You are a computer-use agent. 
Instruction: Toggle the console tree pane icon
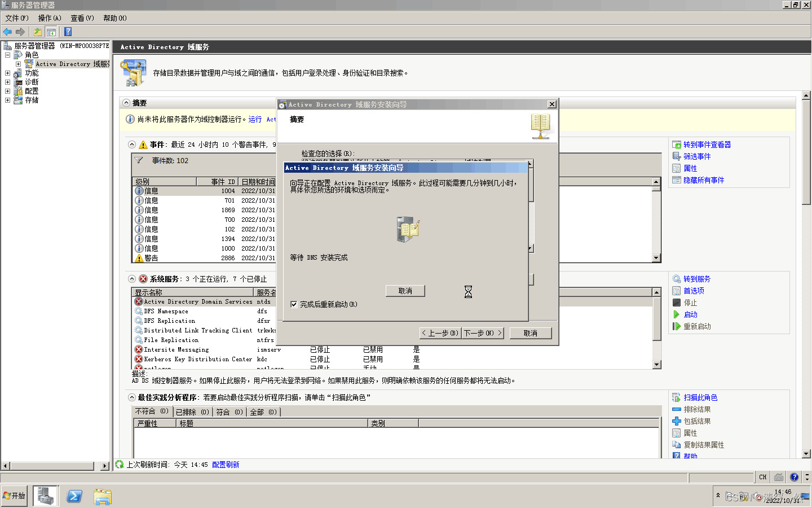pos(51,32)
